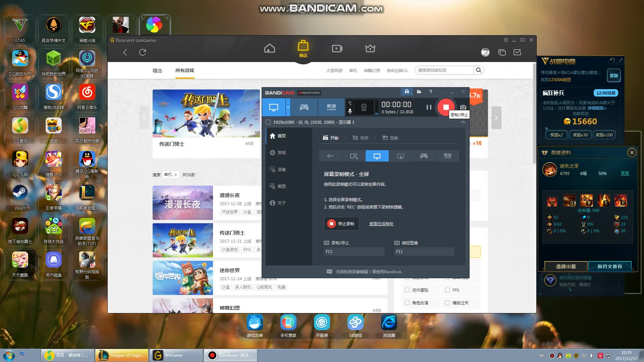Toggle Bandicam webcam overlay icon
This screenshot has height=362, width=644.
tap(364, 107)
